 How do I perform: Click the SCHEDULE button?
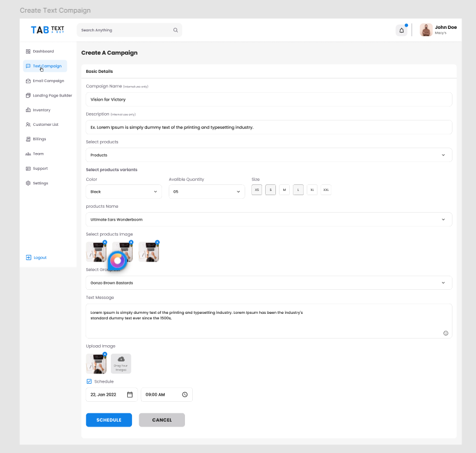click(108, 420)
